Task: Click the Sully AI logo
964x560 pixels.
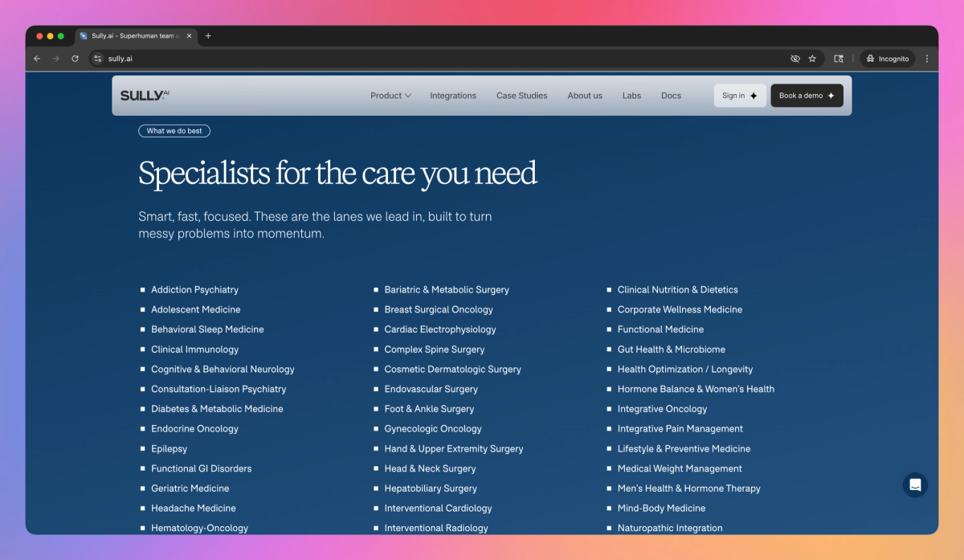Action: tap(145, 96)
